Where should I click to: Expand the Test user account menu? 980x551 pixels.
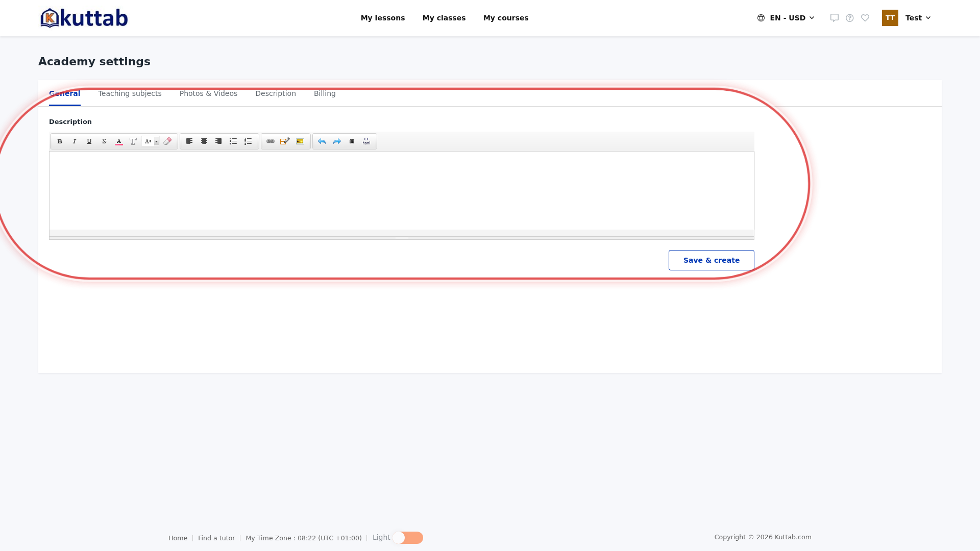pos(918,18)
